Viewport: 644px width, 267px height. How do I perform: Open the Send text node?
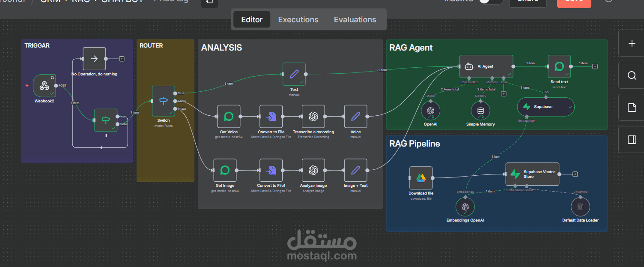(x=559, y=66)
